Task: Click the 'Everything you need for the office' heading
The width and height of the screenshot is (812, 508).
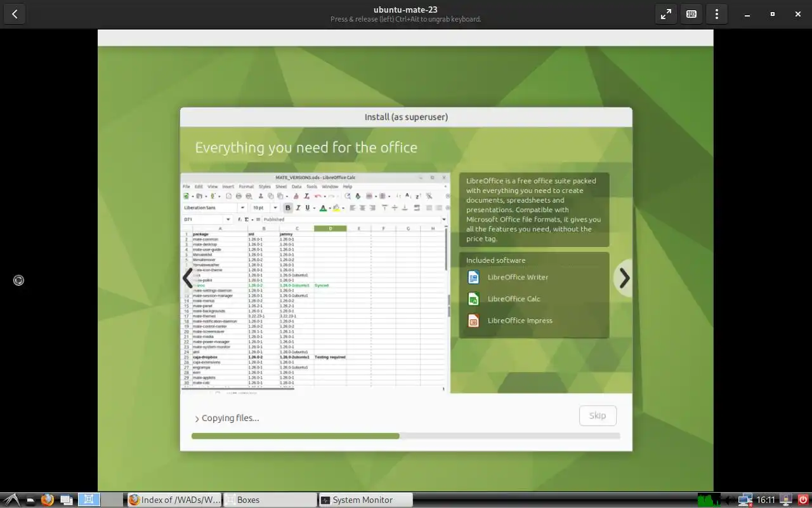Action: tap(306, 147)
